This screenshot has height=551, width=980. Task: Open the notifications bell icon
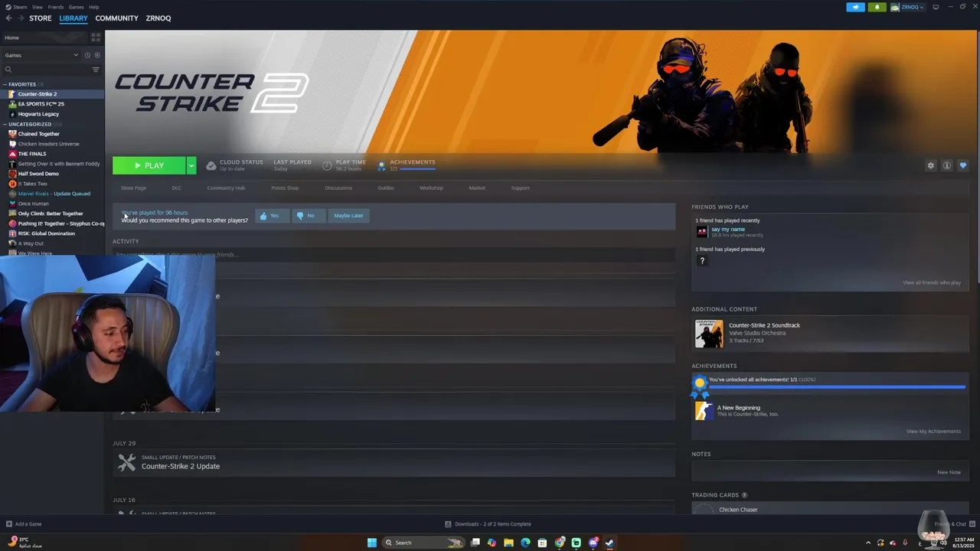877,7
